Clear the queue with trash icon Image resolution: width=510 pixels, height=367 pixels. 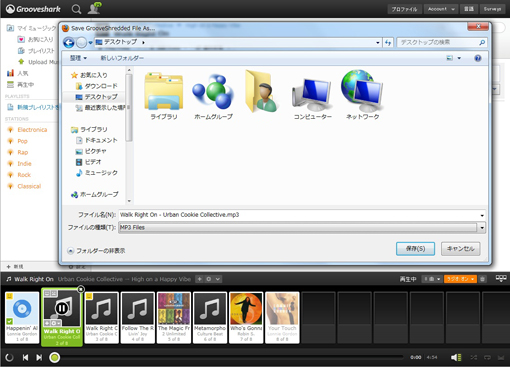click(482, 279)
